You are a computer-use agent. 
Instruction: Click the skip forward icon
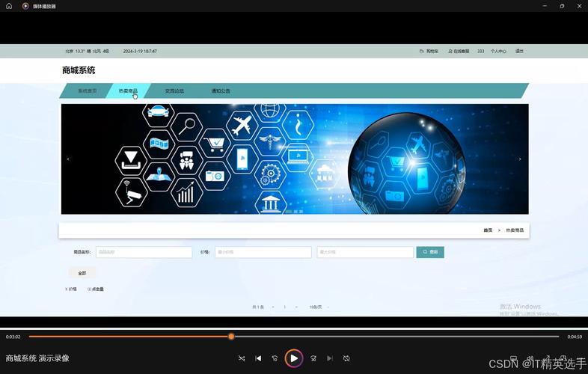click(313, 358)
